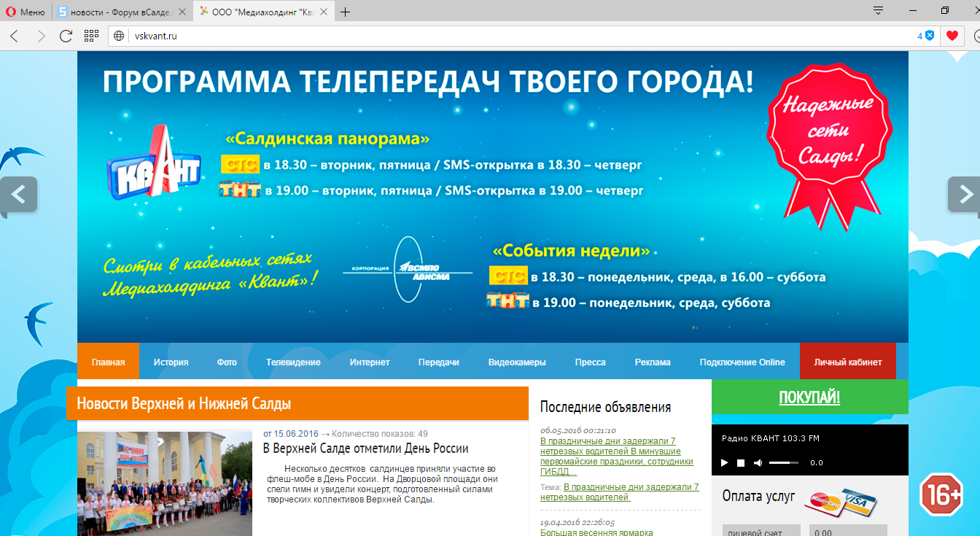The width and height of the screenshot is (980, 536).
Task: Open the Speed Dial grid icon
Action: coord(91,36)
